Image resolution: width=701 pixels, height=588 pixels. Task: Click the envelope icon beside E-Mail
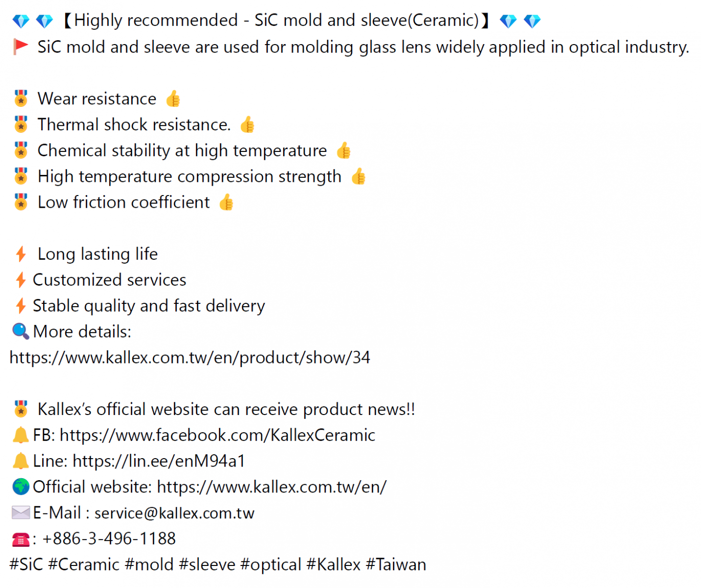tap(21, 513)
